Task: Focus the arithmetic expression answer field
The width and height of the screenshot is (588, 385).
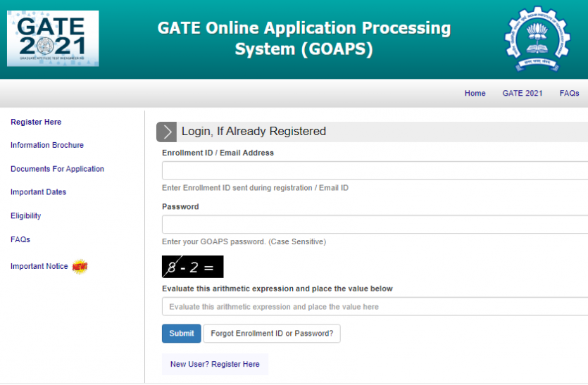Action: click(x=375, y=307)
